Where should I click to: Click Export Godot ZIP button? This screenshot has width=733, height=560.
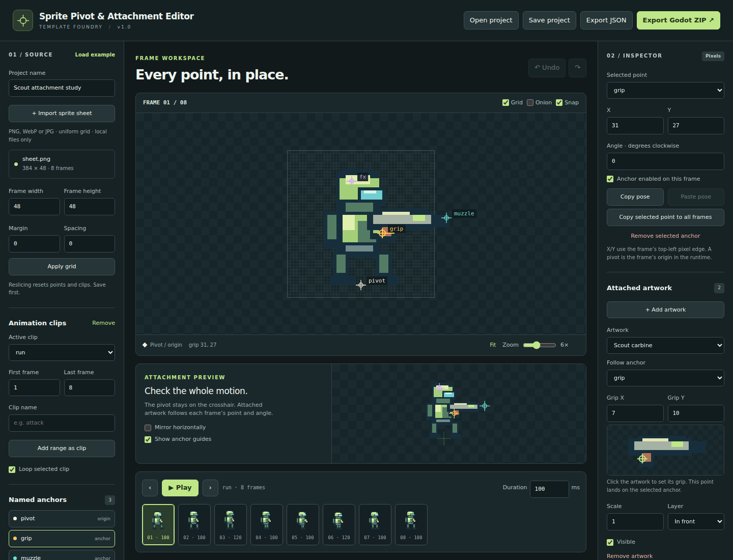(x=679, y=20)
